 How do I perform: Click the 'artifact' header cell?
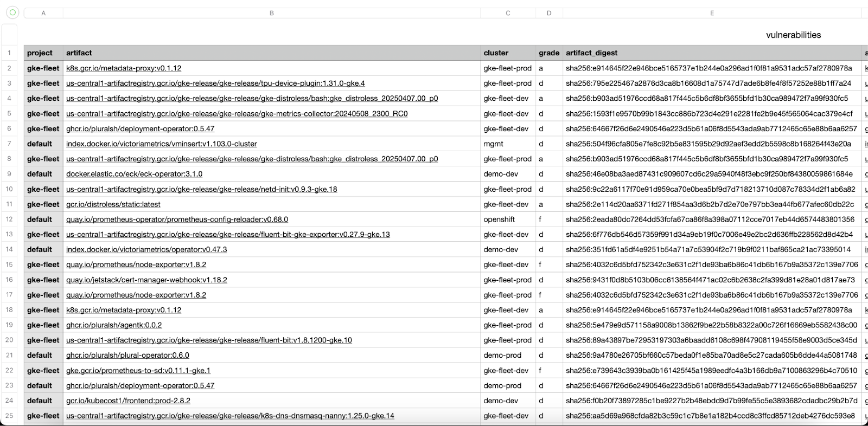coord(272,53)
